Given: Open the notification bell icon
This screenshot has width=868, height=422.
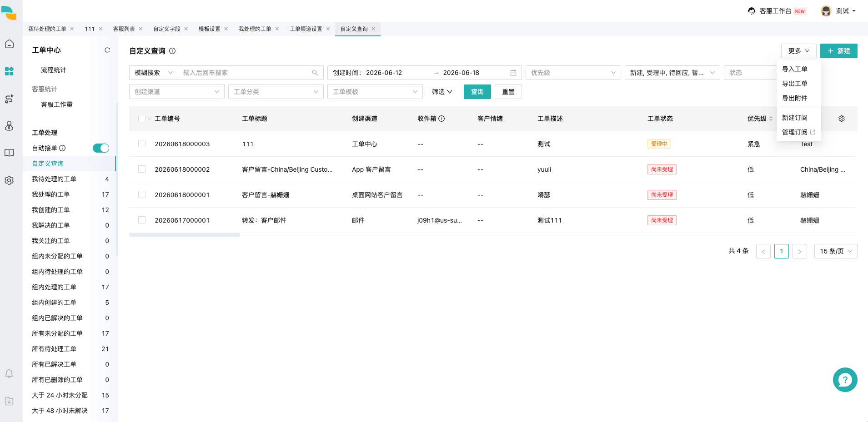Looking at the screenshot, I should point(9,373).
